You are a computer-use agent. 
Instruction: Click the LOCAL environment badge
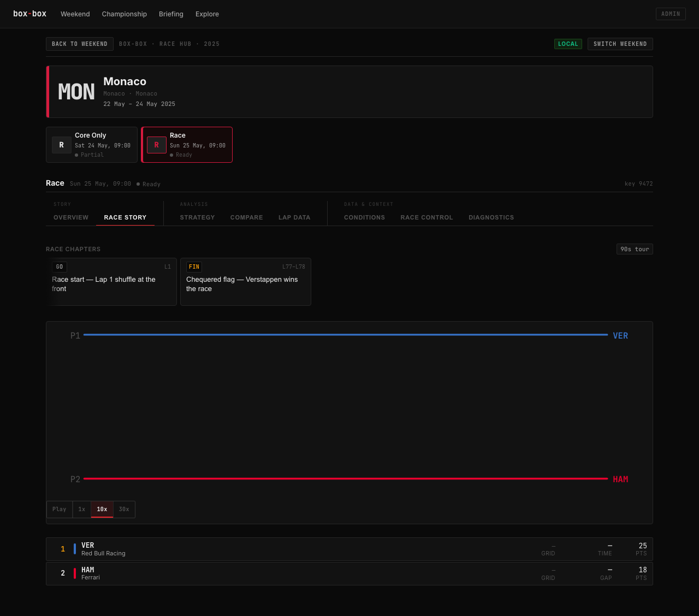(x=568, y=44)
